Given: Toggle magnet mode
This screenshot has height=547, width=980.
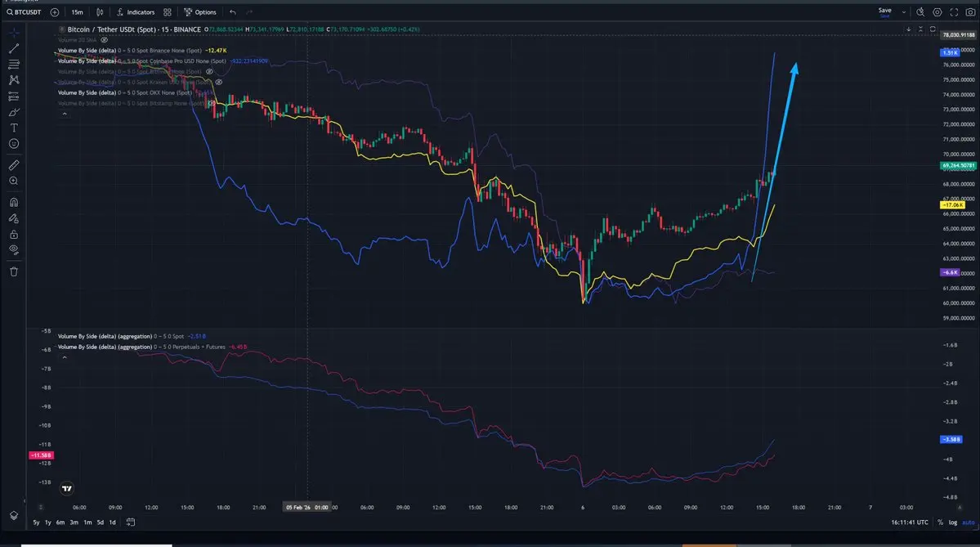Looking at the screenshot, I should [x=14, y=203].
